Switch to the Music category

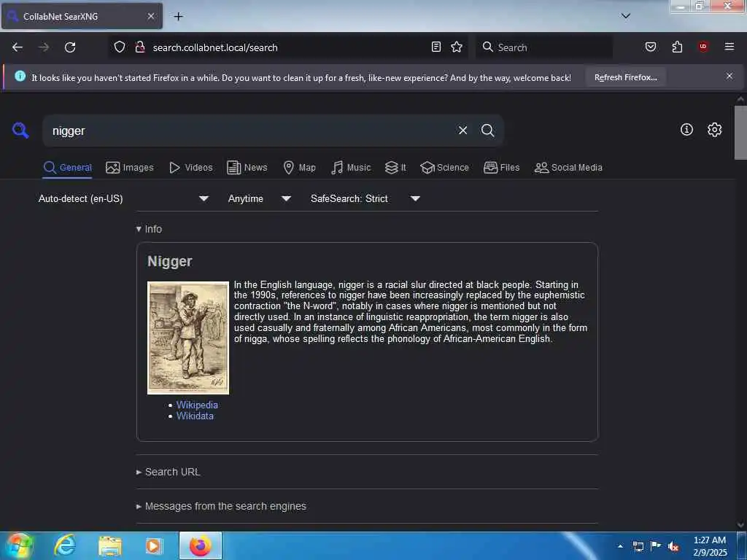point(351,168)
